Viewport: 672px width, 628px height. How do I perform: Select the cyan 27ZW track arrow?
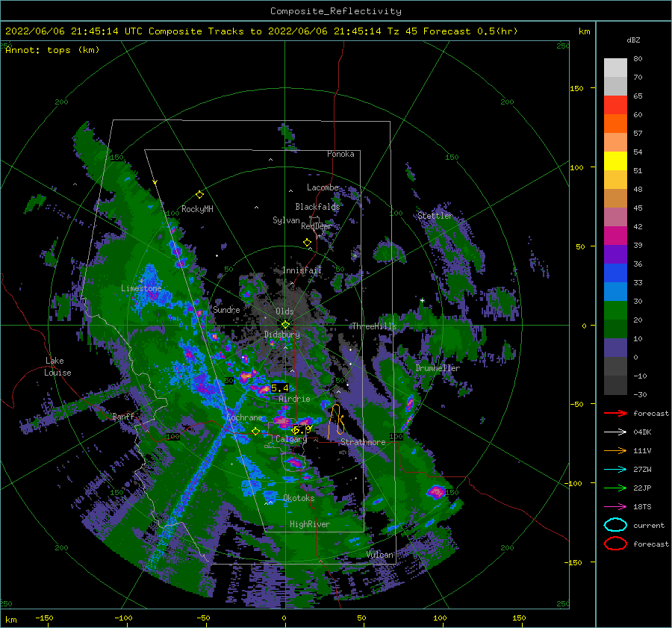tap(615, 470)
